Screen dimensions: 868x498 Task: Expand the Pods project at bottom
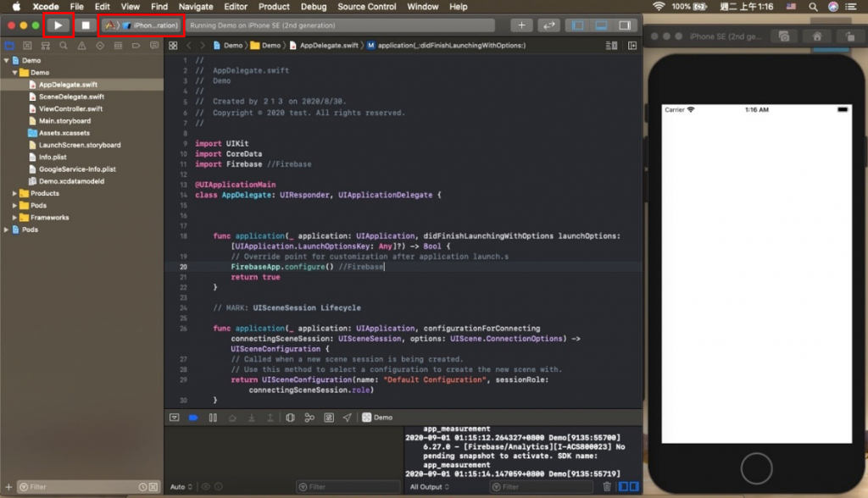(7, 230)
